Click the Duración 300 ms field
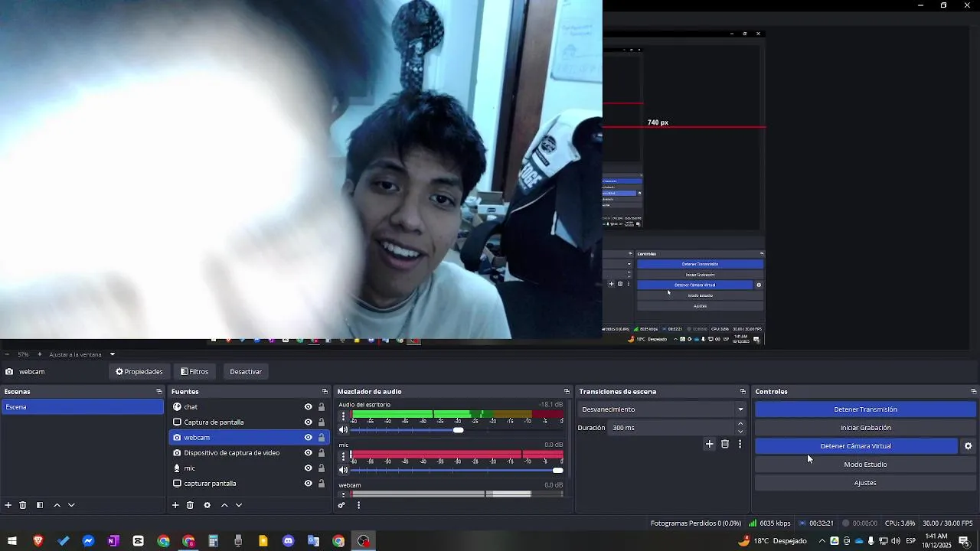 tap(671, 428)
